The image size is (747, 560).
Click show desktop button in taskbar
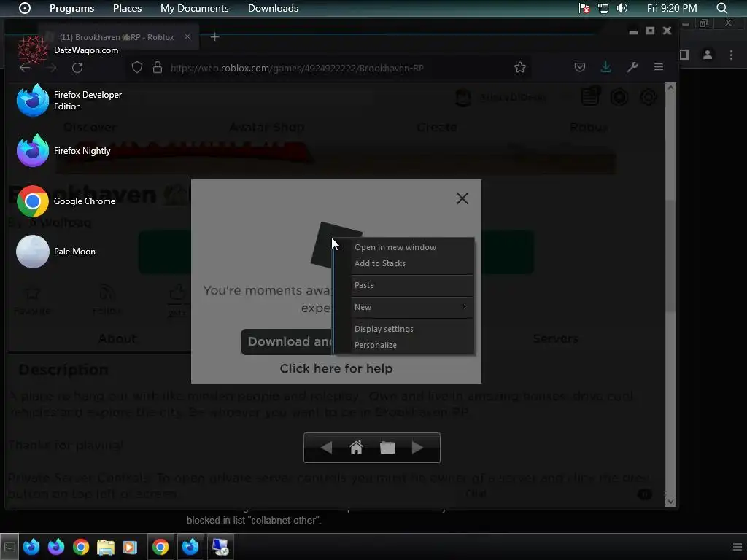(9, 547)
